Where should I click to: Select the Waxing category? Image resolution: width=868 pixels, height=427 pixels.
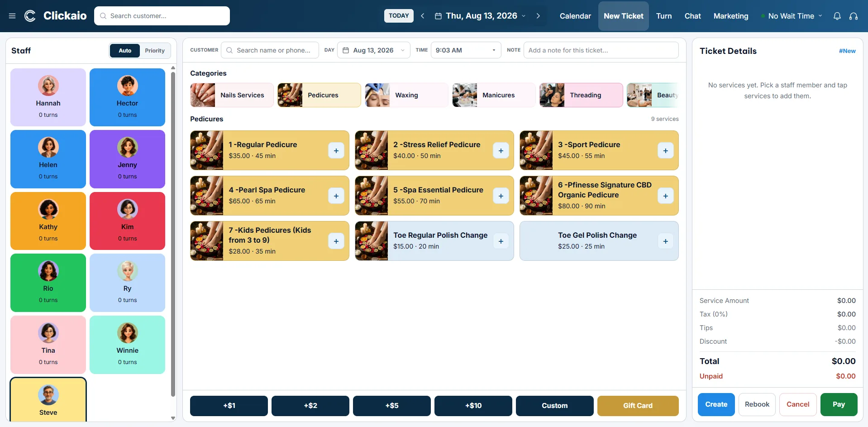point(406,95)
